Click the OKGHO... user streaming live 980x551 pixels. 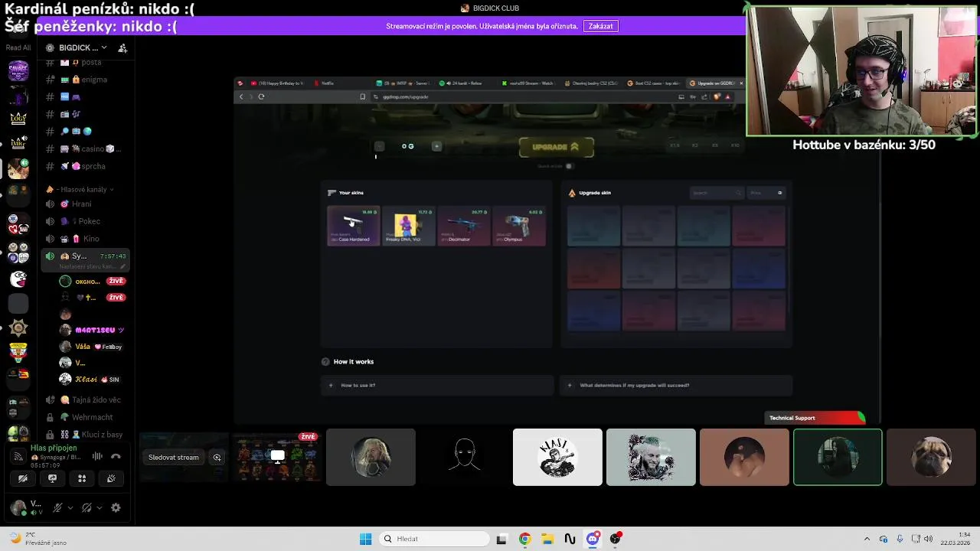tap(93, 282)
